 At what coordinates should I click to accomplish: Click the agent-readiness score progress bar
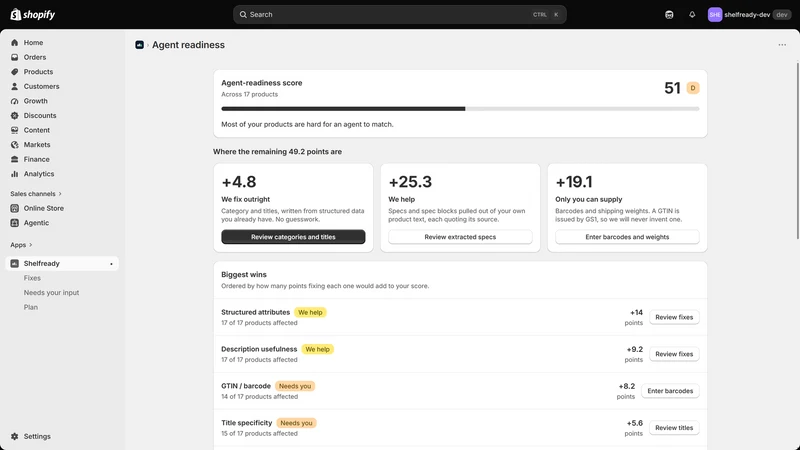(x=460, y=109)
